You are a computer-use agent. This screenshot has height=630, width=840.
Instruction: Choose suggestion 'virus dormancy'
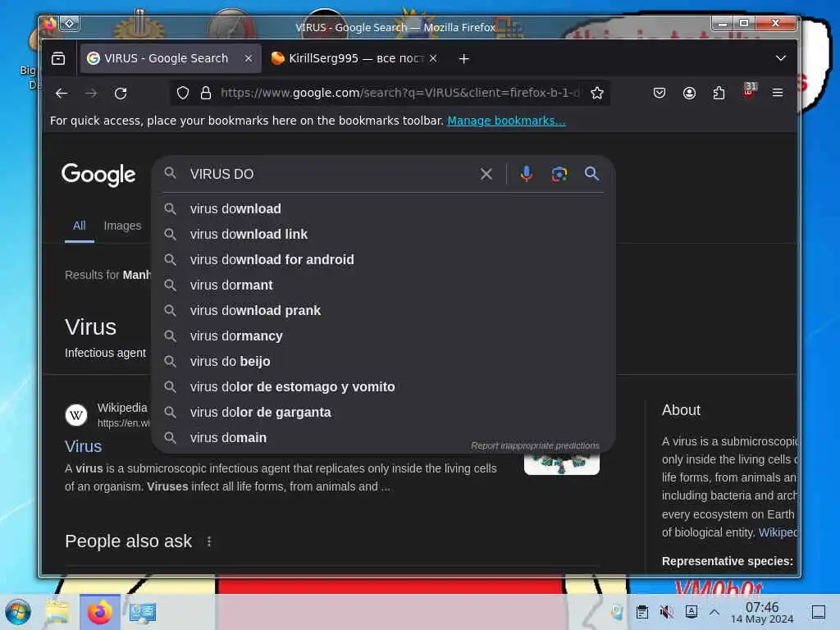(384, 336)
